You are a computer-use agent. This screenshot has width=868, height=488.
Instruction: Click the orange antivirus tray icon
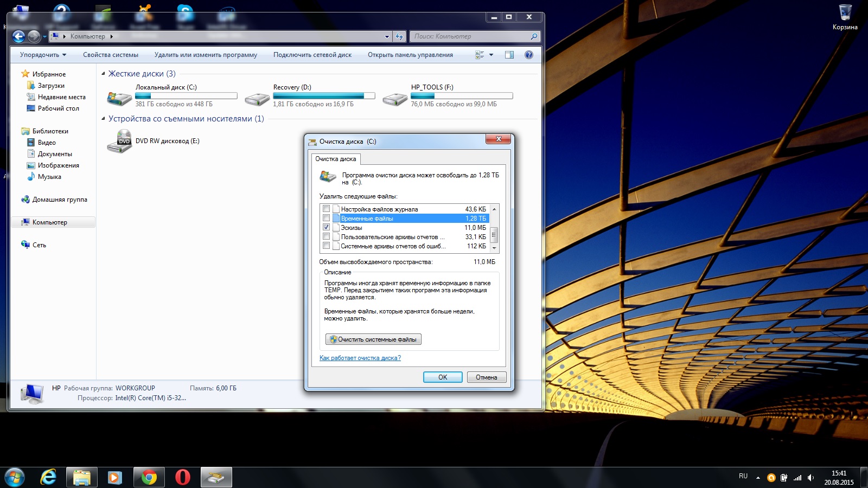[x=771, y=478]
